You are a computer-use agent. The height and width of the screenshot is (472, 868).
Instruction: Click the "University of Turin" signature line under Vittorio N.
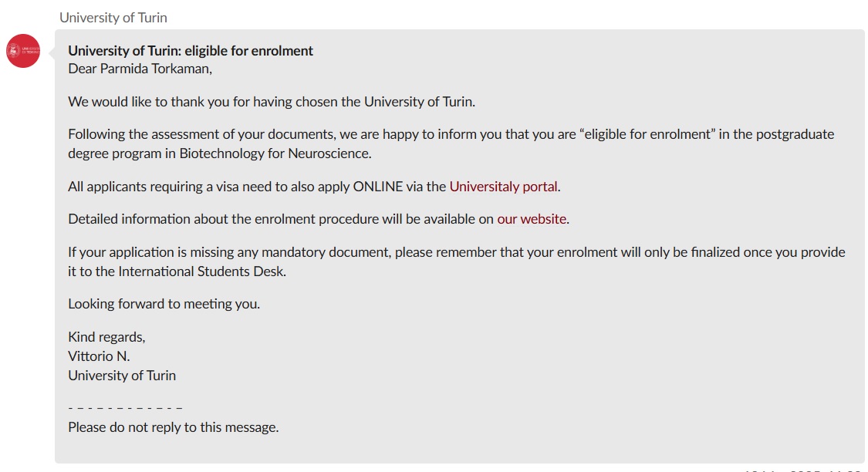click(x=122, y=376)
